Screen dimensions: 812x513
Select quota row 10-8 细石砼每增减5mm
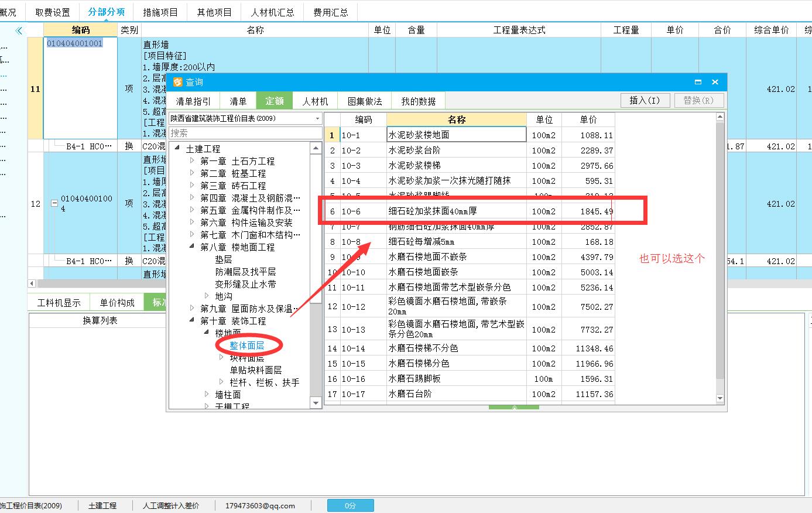pos(470,241)
